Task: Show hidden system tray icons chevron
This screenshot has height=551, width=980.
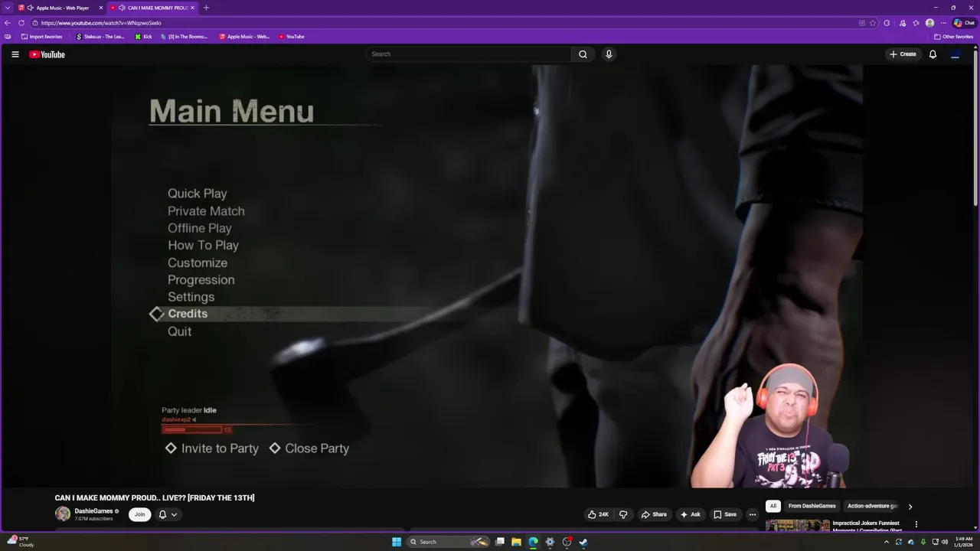Action: (x=887, y=542)
